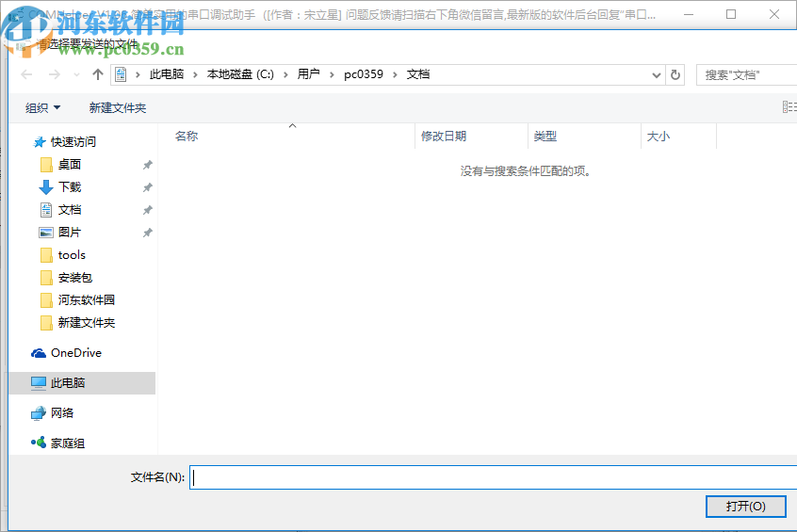Select pc0359 in the address path
The width and height of the screenshot is (797, 532).
pyautogui.click(x=364, y=74)
